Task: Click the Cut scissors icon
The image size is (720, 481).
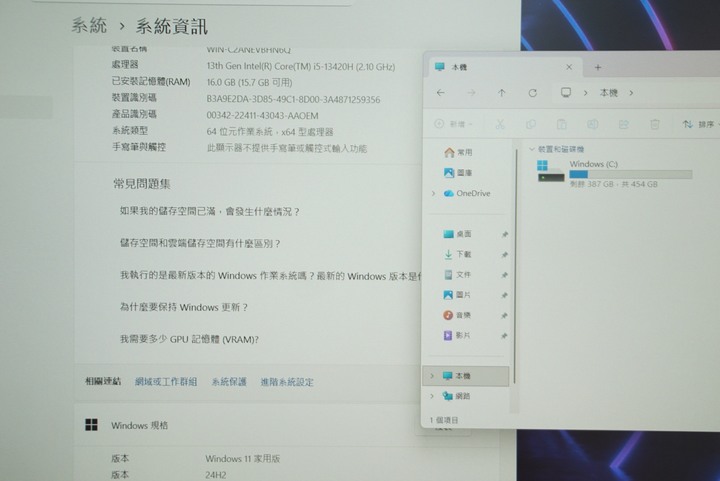Action: [499, 124]
